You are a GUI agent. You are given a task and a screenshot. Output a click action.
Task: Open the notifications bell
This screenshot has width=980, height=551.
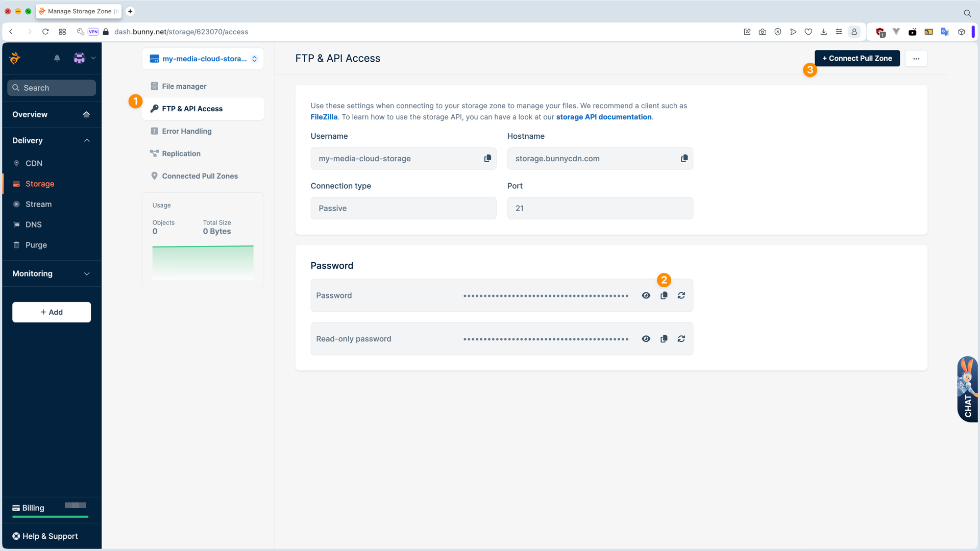[57, 58]
